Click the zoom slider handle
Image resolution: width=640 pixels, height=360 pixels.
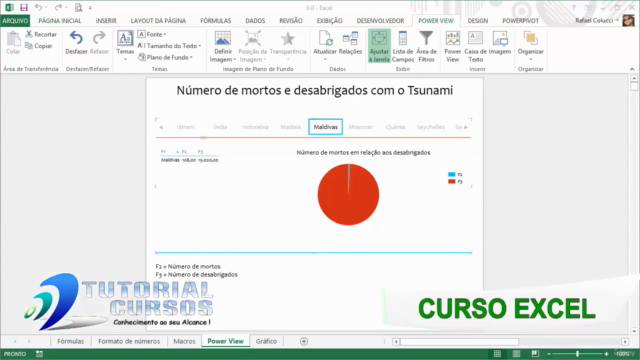(577, 354)
